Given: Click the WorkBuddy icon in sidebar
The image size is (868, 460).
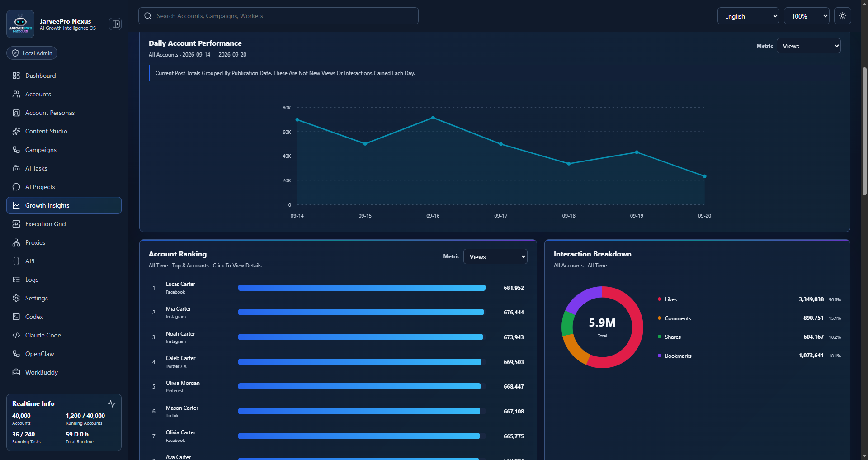Looking at the screenshot, I should pos(16,372).
